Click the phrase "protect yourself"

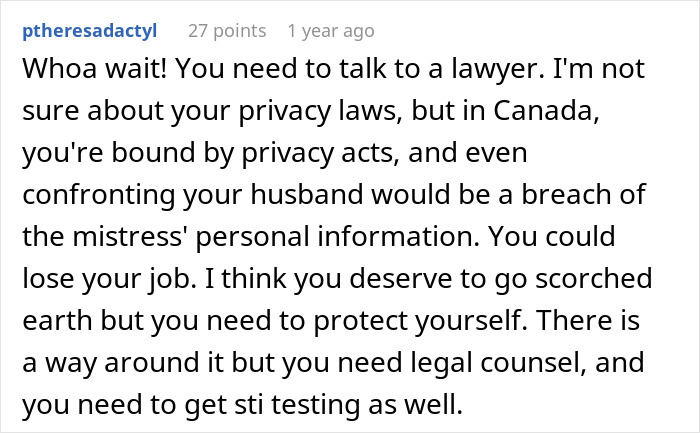tap(416, 339)
